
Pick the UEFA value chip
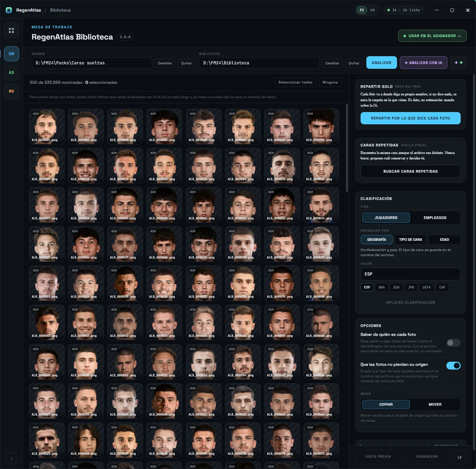(x=426, y=287)
